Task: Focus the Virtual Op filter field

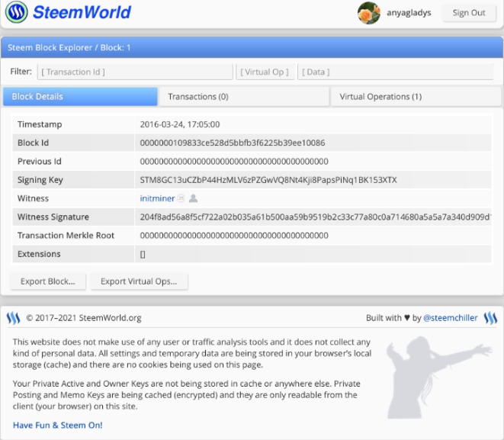Action: coord(265,72)
